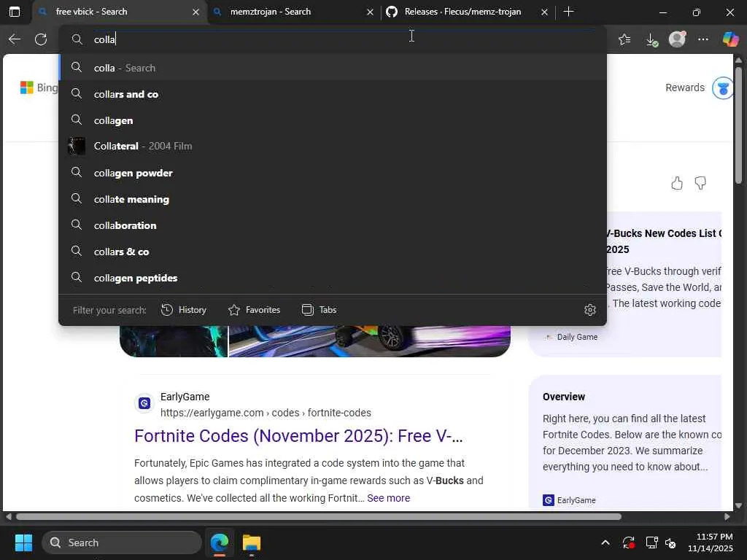Open address bar suggestion settings gear

click(x=589, y=310)
